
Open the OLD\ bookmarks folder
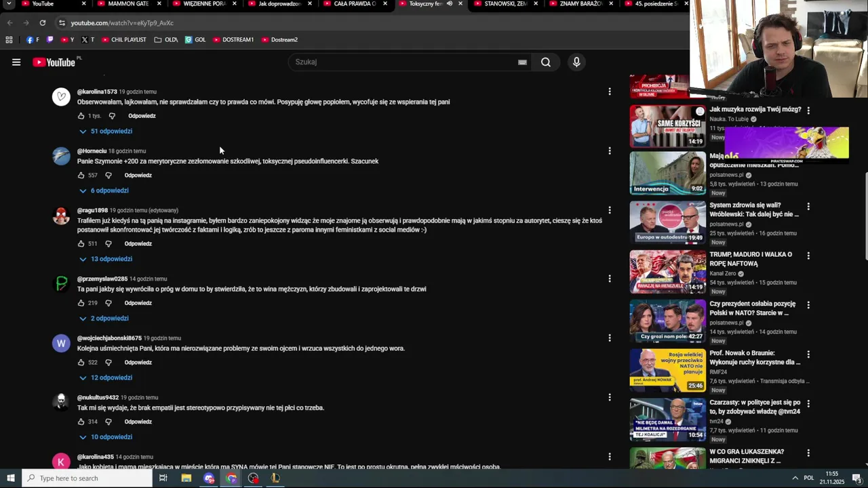166,40
